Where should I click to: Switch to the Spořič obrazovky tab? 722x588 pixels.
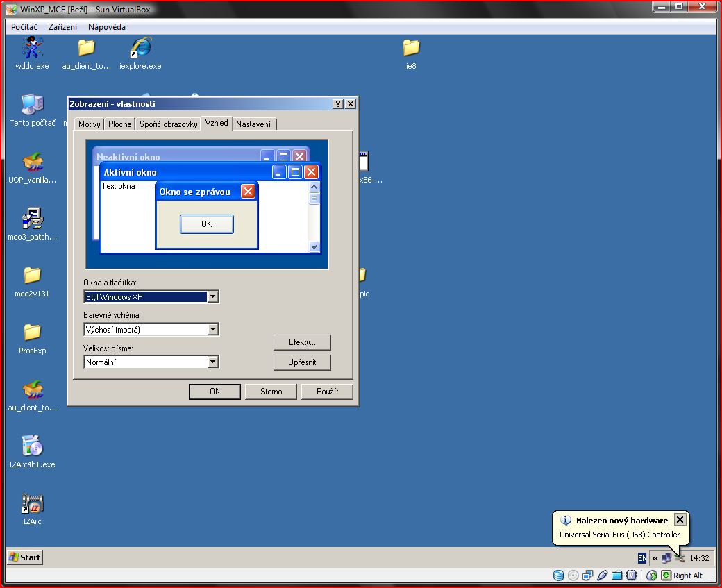(168, 124)
